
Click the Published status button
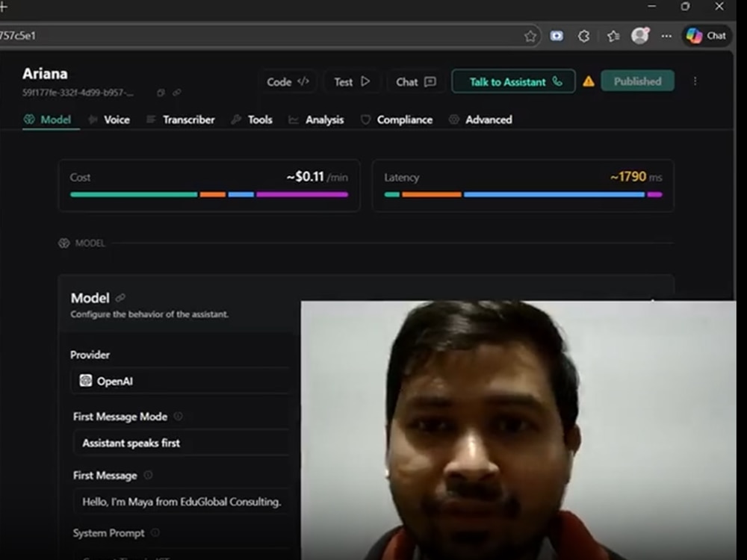pyautogui.click(x=637, y=81)
